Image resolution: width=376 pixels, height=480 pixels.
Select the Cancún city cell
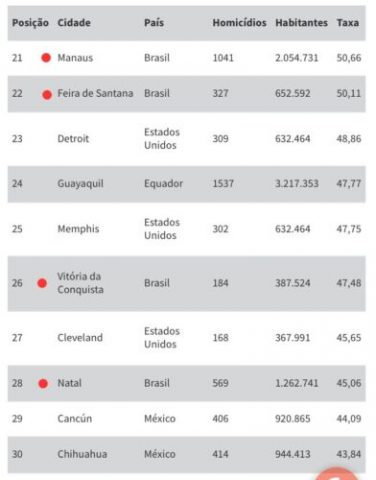pyautogui.click(x=75, y=419)
